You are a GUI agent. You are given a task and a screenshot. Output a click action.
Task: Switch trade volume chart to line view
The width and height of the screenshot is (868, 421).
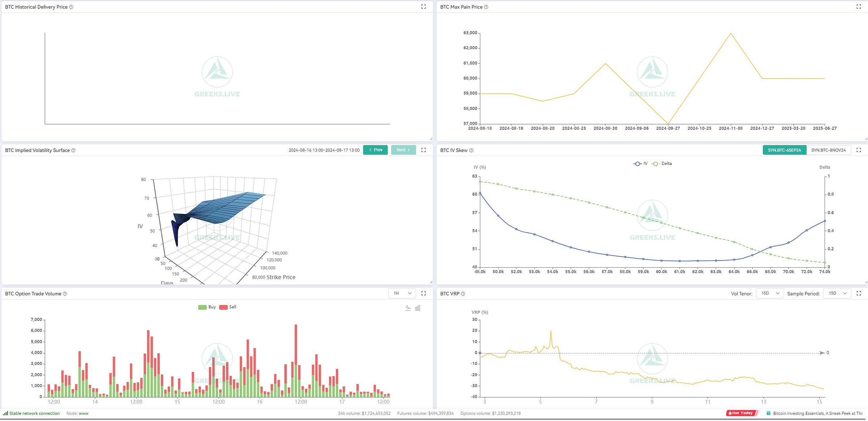(x=408, y=308)
